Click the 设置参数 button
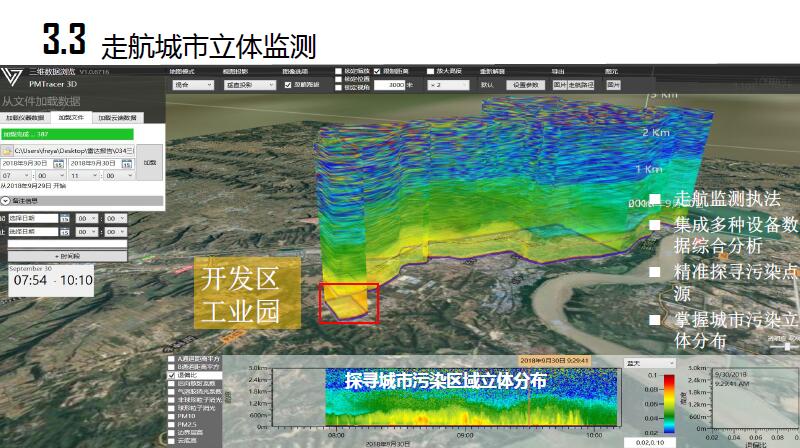This screenshot has width=800, height=448. point(526,86)
